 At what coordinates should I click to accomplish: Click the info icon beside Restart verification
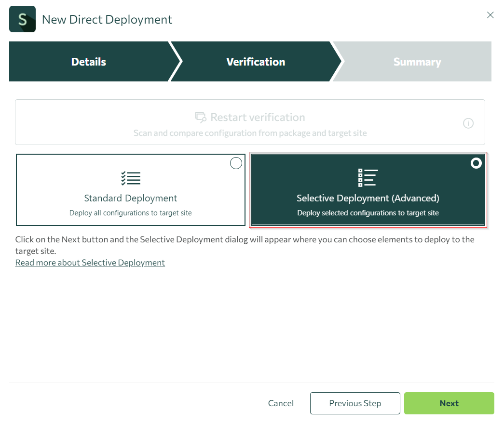(468, 123)
